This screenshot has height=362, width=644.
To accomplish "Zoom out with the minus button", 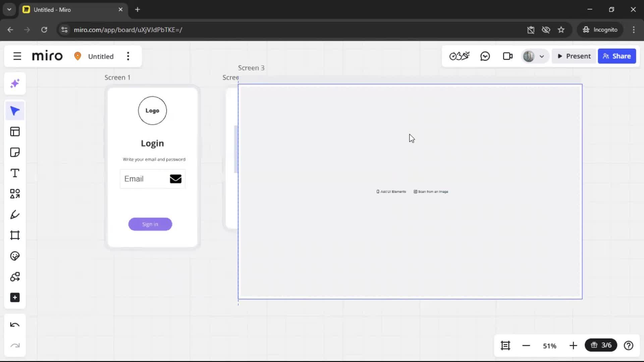I will (526, 346).
